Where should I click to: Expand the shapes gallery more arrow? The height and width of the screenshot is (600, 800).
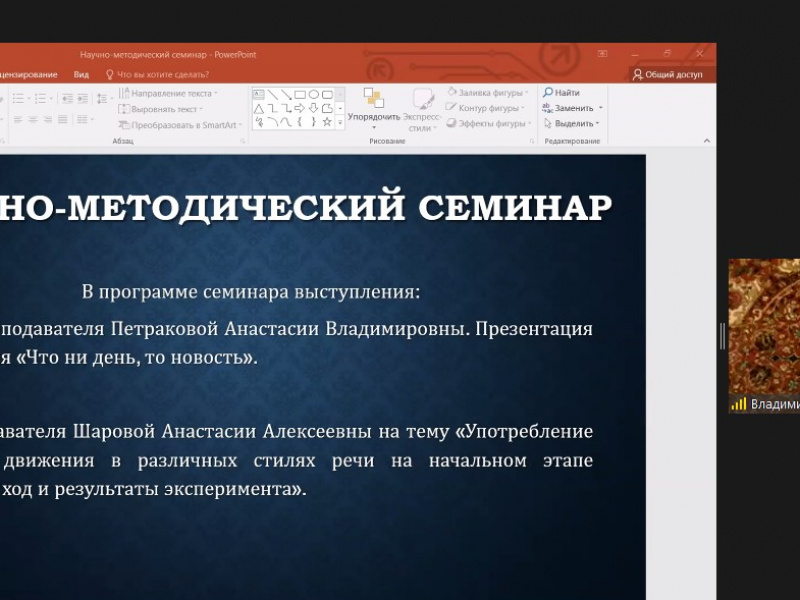(340, 122)
